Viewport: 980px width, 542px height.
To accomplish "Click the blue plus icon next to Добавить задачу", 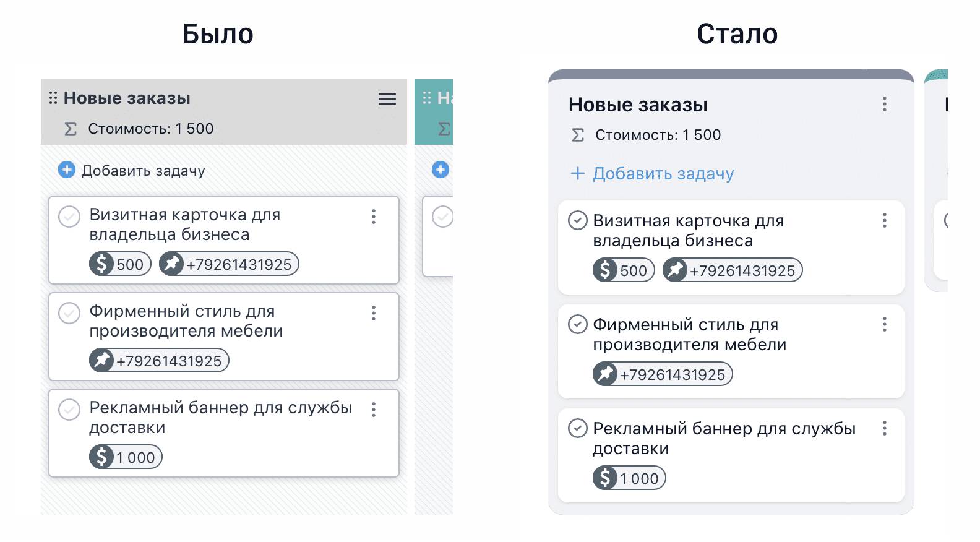I will 67,170.
